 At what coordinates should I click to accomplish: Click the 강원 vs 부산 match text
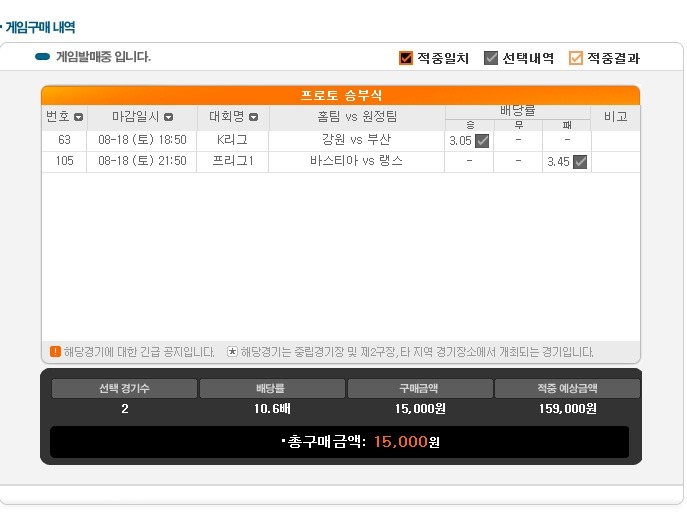click(356, 140)
